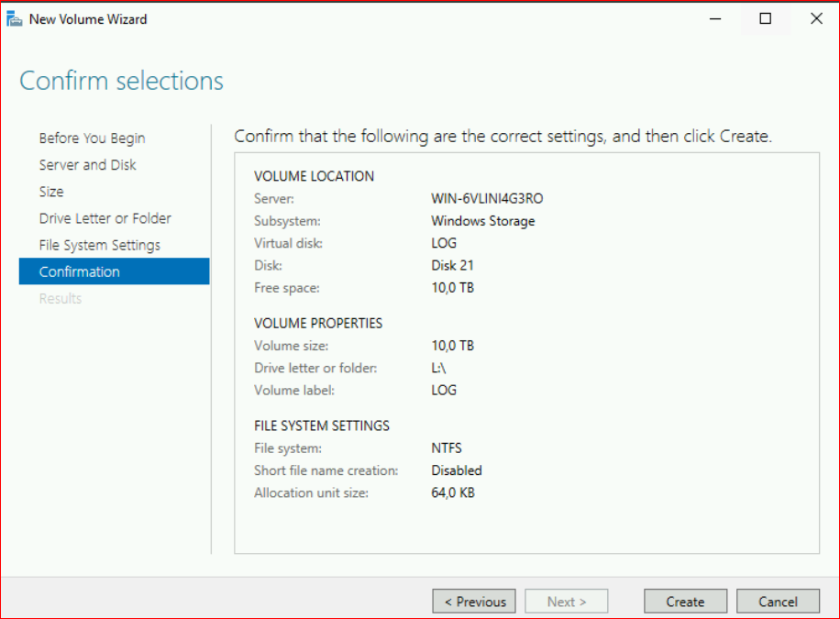This screenshot has height=619, width=840.
Task: Select the NTFS file system value
Action: click(447, 448)
